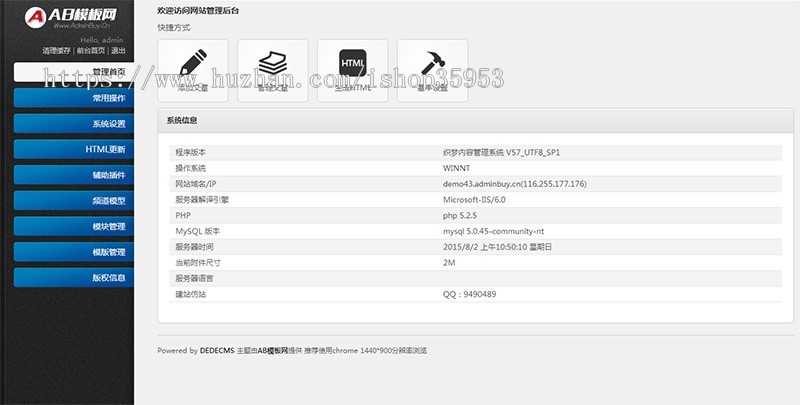This screenshot has height=405, width=800.
Task: Select 辅助插件 in the sidebar
Action: 74,175
